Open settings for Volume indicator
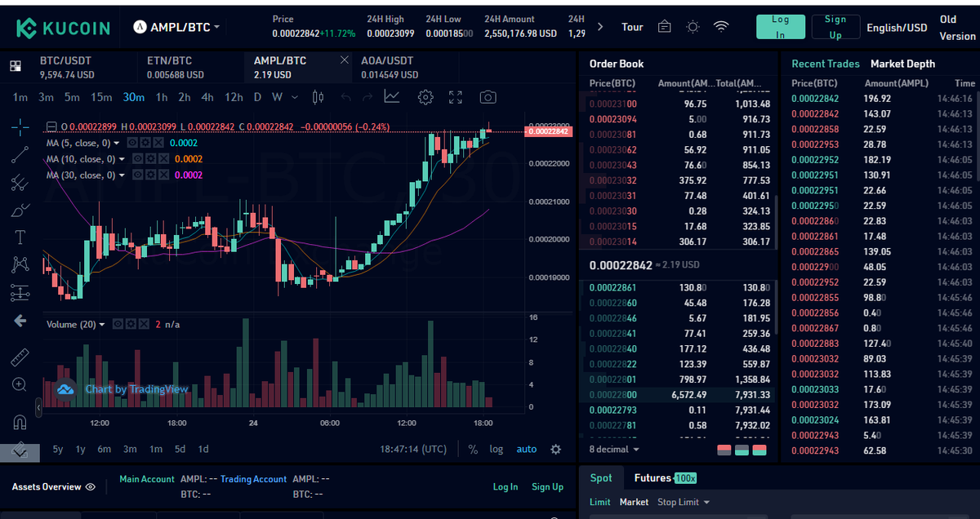This screenshot has width=980, height=519. click(131, 324)
